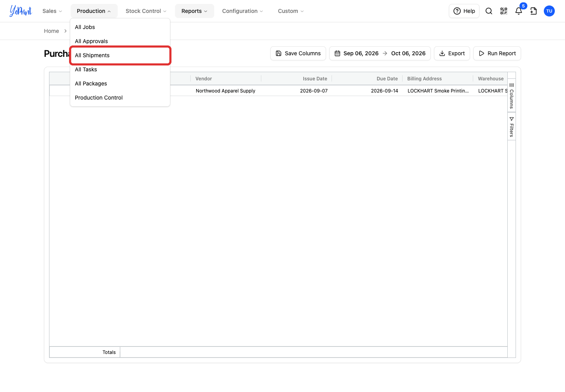The image size is (565, 392).
Task: Click LOCKHART Smoke Printin... billing cell
Action: tap(438, 91)
